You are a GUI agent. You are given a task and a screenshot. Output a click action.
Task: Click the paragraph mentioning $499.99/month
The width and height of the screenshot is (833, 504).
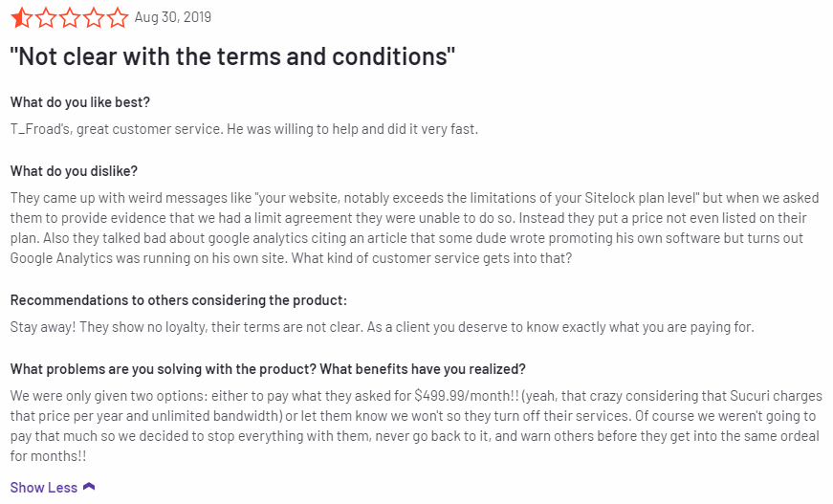pos(416,426)
